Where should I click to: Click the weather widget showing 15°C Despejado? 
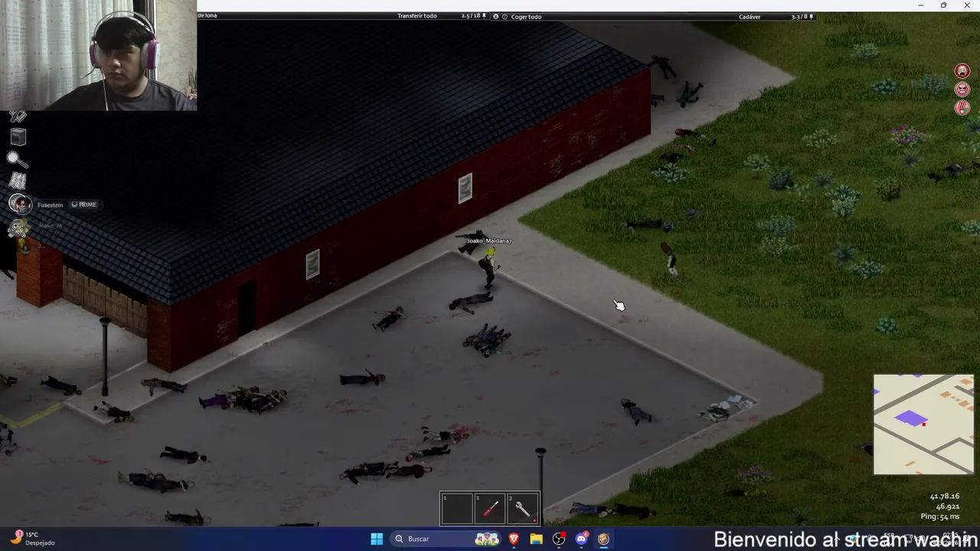point(32,539)
